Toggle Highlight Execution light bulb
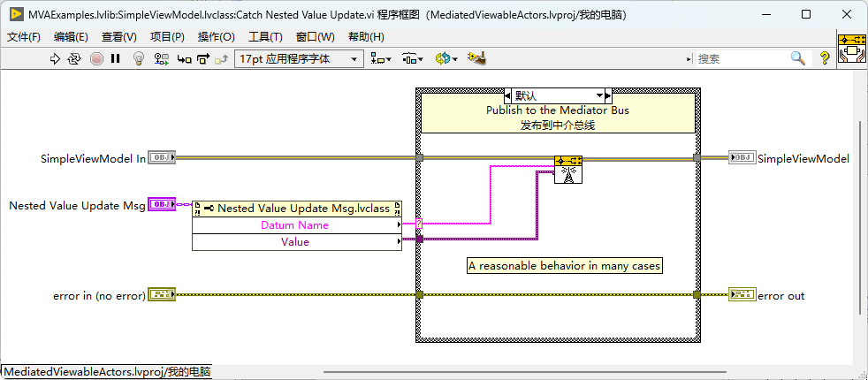Image resolution: width=868 pixels, height=380 pixels. click(x=139, y=58)
